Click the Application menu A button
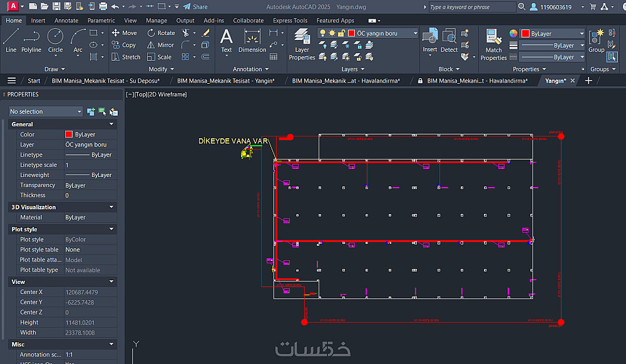Screen dimensions: 626x364 (13, 6)
